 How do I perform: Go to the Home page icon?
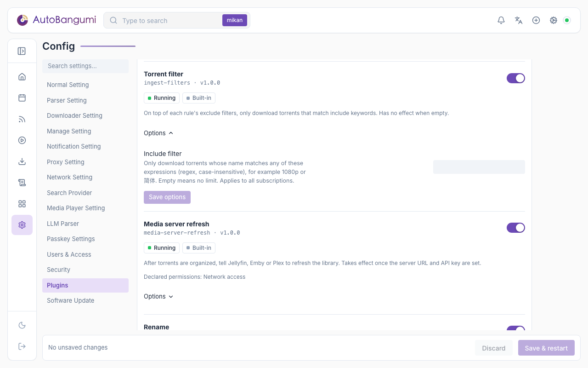click(22, 77)
